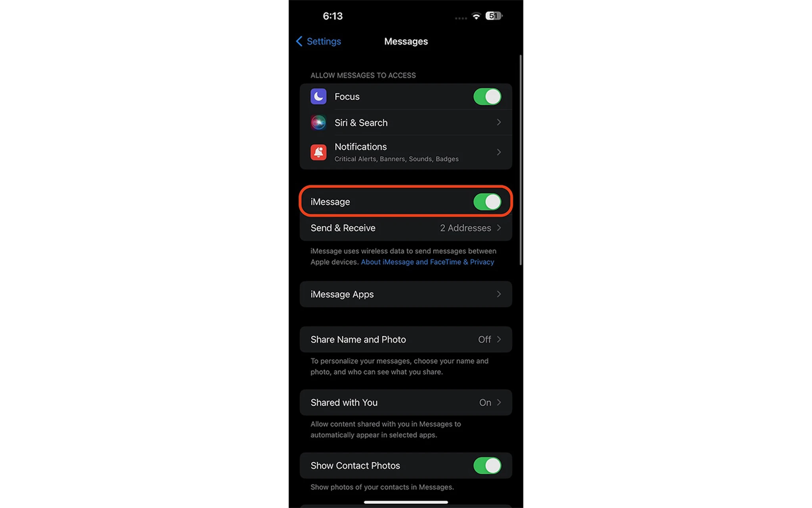Tap the Messages screen title

(x=406, y=41)
